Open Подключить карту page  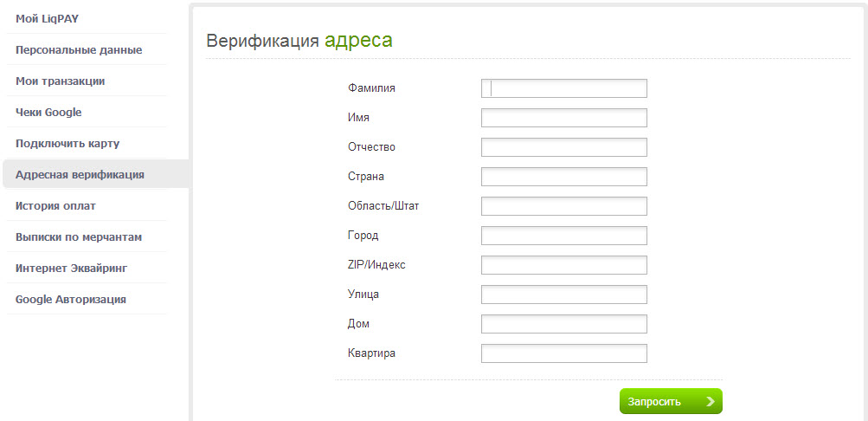(68, 143)
